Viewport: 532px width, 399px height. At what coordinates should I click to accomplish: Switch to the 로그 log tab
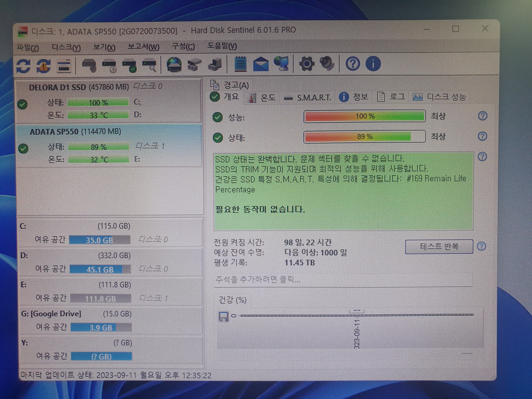[x=391, y=97]
